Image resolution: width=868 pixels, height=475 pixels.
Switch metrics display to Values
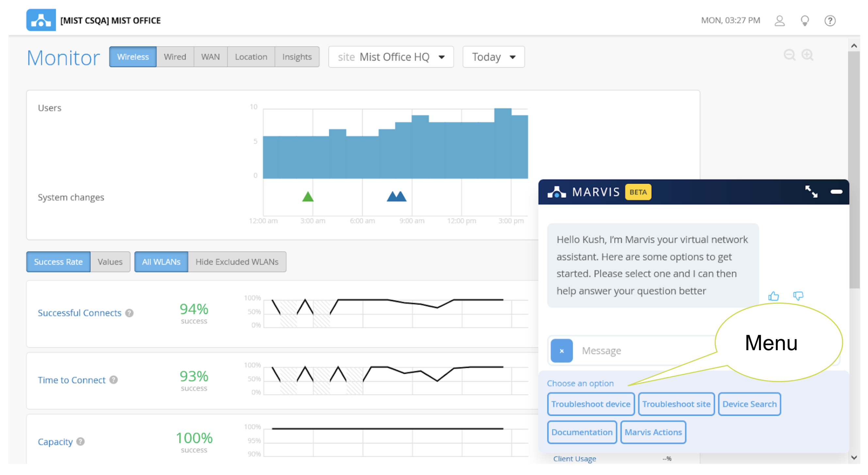coord(110,262)
